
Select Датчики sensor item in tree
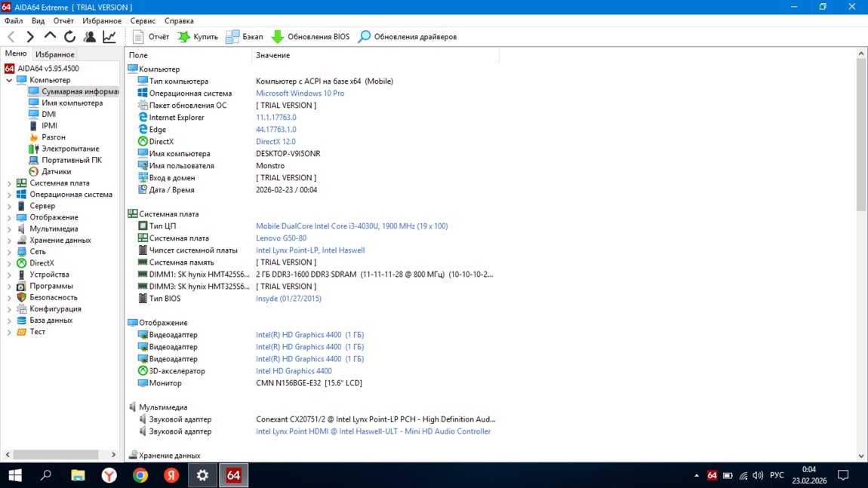pyautogui.click(x=56, y=171)
